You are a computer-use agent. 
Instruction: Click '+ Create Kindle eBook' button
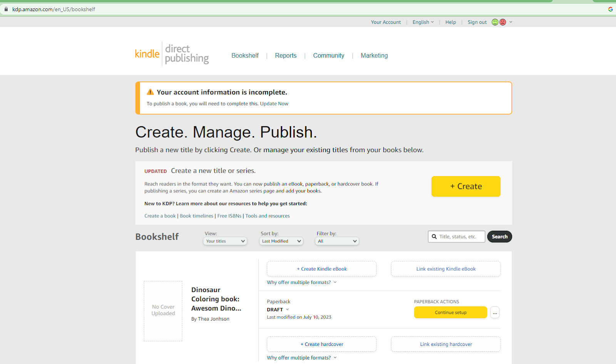(x=321, y=269)
